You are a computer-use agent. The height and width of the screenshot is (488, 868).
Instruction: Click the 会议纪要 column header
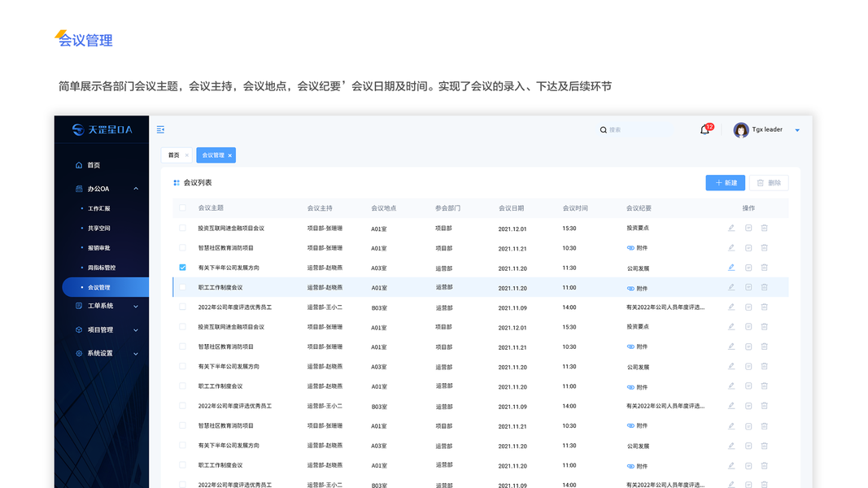point(639,208)
